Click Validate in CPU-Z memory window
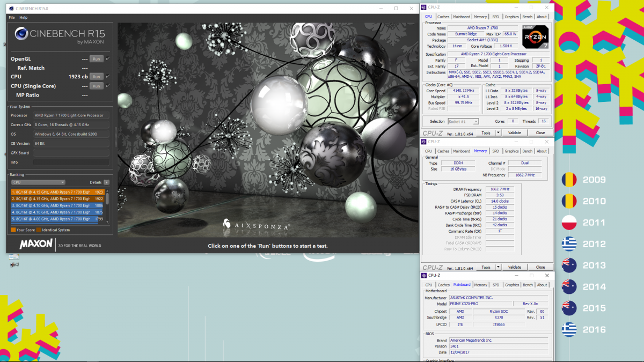This screenshot has width=644, height=362. pos(514,267)
